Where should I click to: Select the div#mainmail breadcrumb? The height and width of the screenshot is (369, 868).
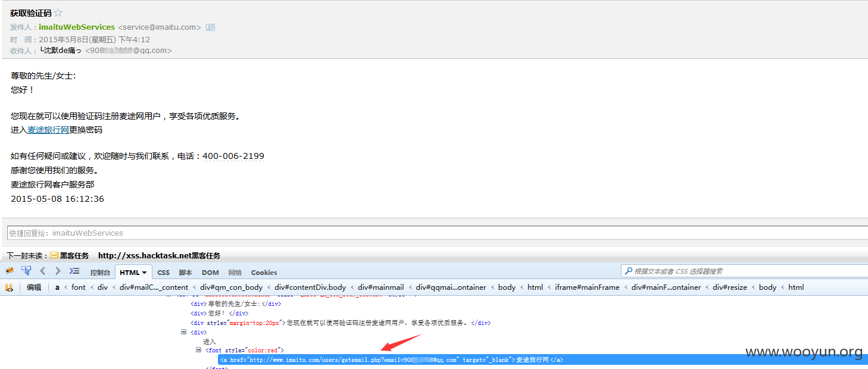point(381,287)
